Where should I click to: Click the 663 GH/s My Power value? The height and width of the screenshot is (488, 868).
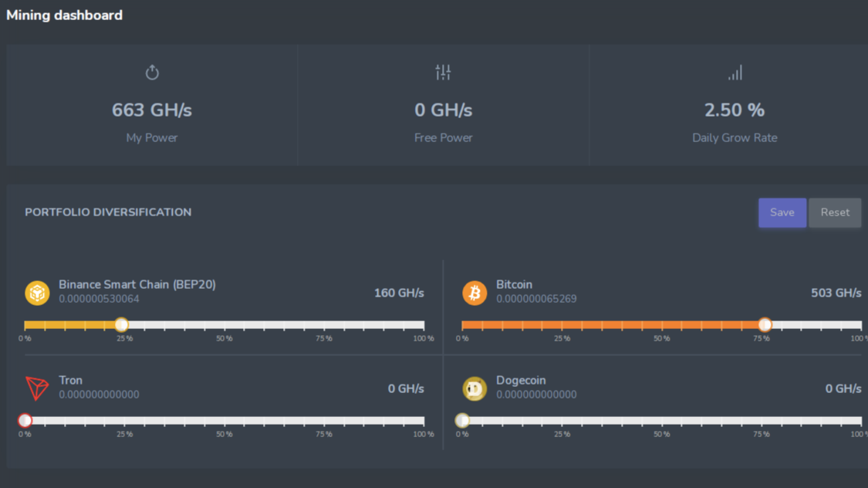tap(152, 110)
